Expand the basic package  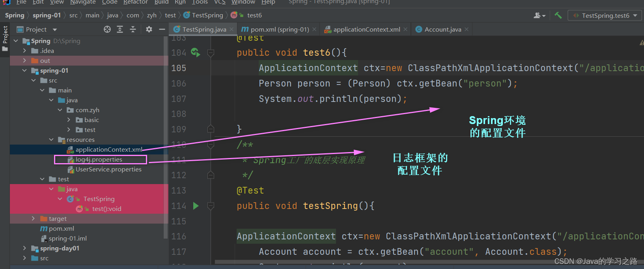tap(69, 120)
